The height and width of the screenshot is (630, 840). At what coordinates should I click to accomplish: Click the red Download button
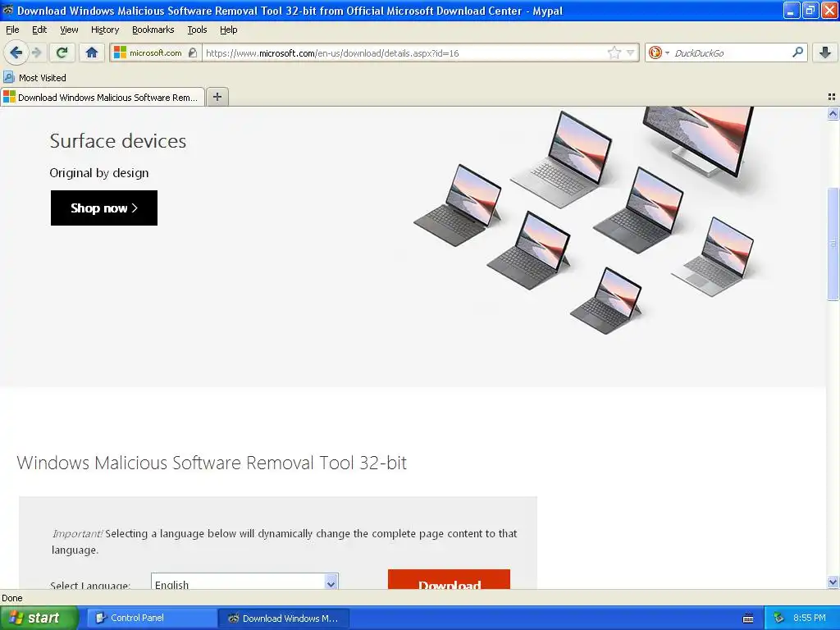449,580
